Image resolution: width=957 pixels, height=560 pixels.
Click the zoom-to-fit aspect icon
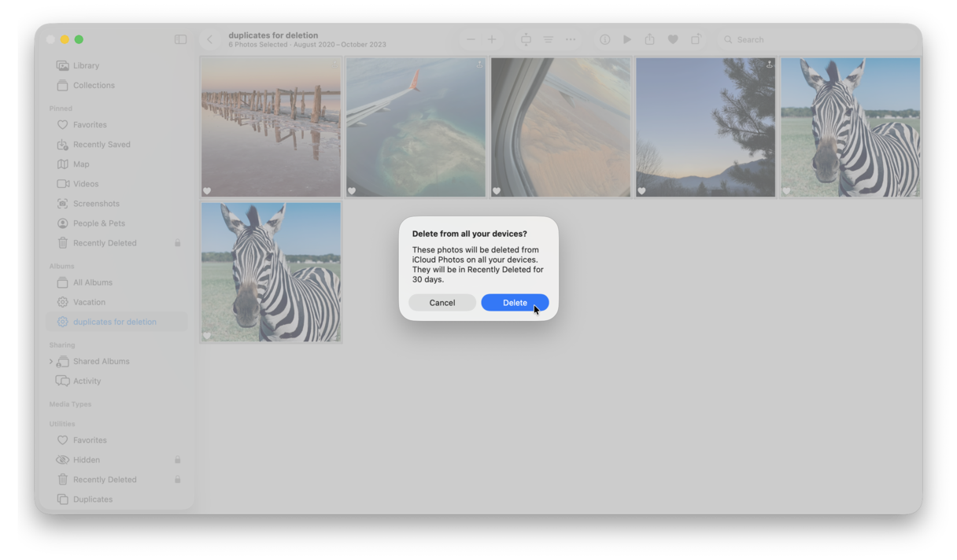click(525, 39)
